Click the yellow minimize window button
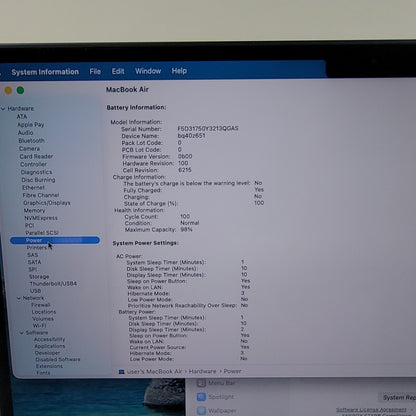The image size is (416, 416). click(8, 90)
